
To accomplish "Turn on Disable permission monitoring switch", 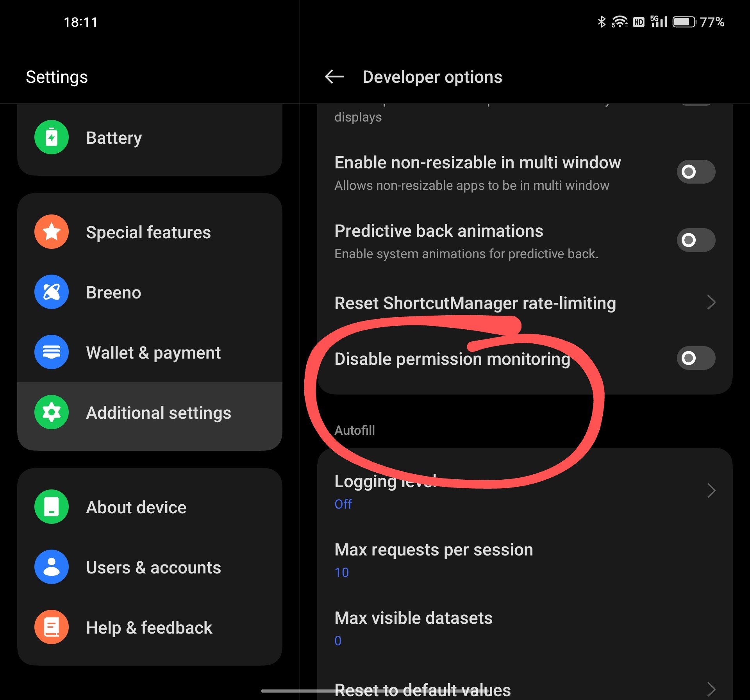I will (x=696, y=358).
